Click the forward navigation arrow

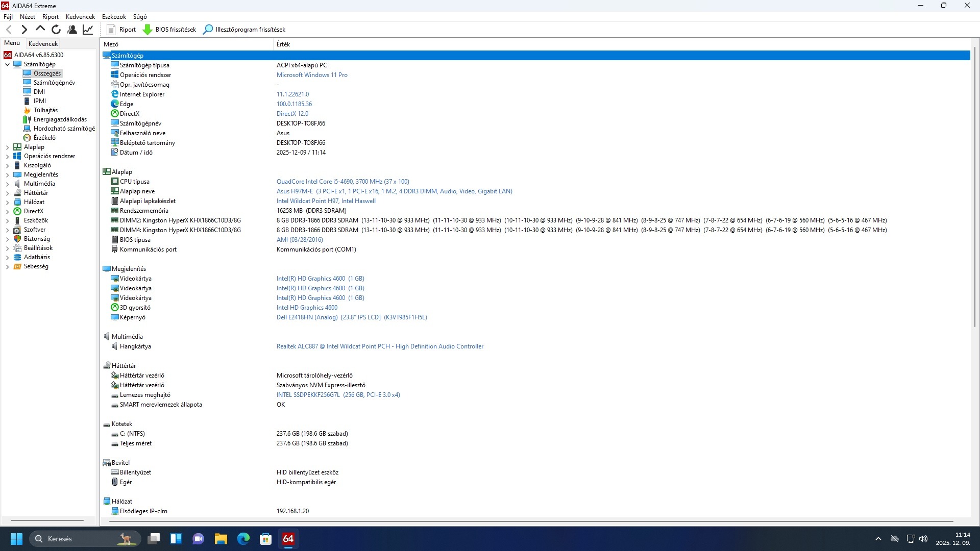pos(24,30)
